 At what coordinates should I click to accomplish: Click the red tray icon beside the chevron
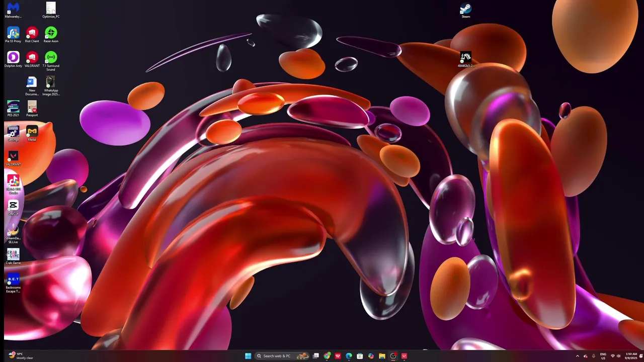(x=585, y=356)
